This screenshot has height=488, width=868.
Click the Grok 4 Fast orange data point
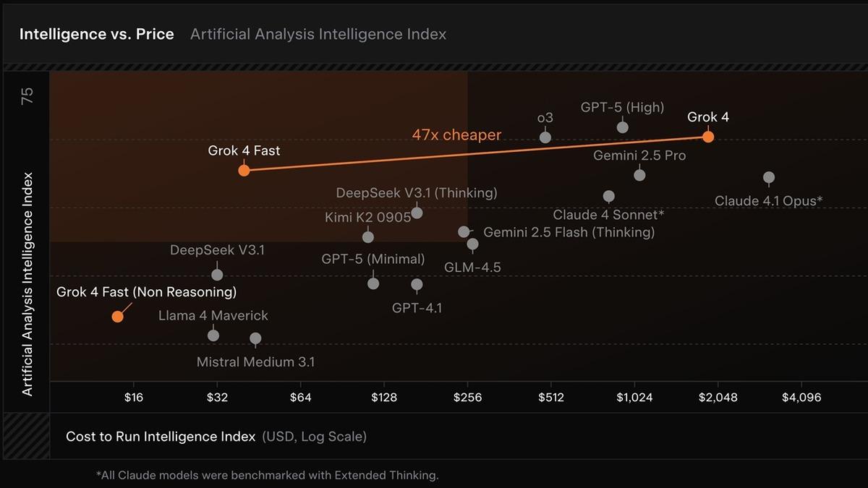point(244,171)
